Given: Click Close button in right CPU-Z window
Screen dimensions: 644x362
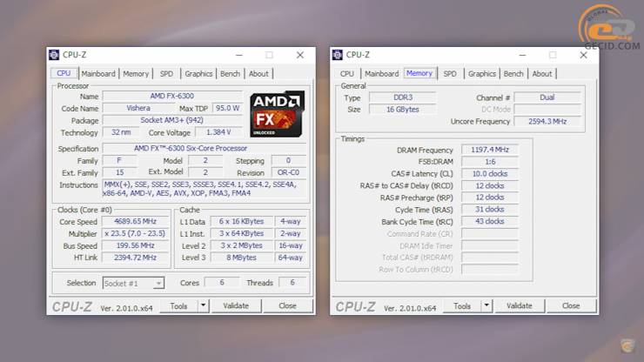Looking at the screenshot, I should click(x=571, y=305).
